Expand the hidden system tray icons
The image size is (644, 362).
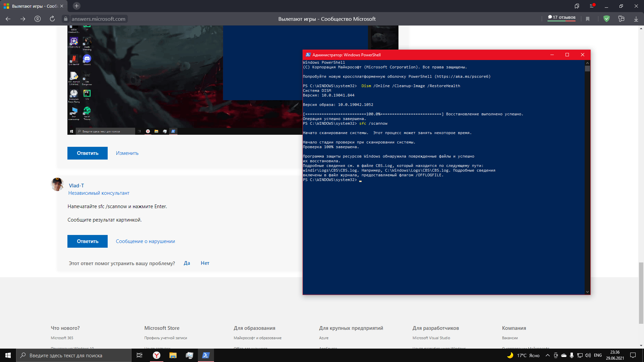(x=548, y=355)
